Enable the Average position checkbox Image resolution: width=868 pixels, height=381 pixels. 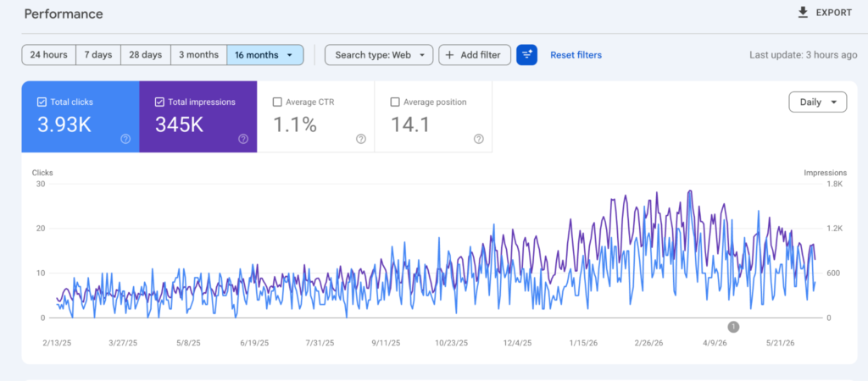point(395,102)
